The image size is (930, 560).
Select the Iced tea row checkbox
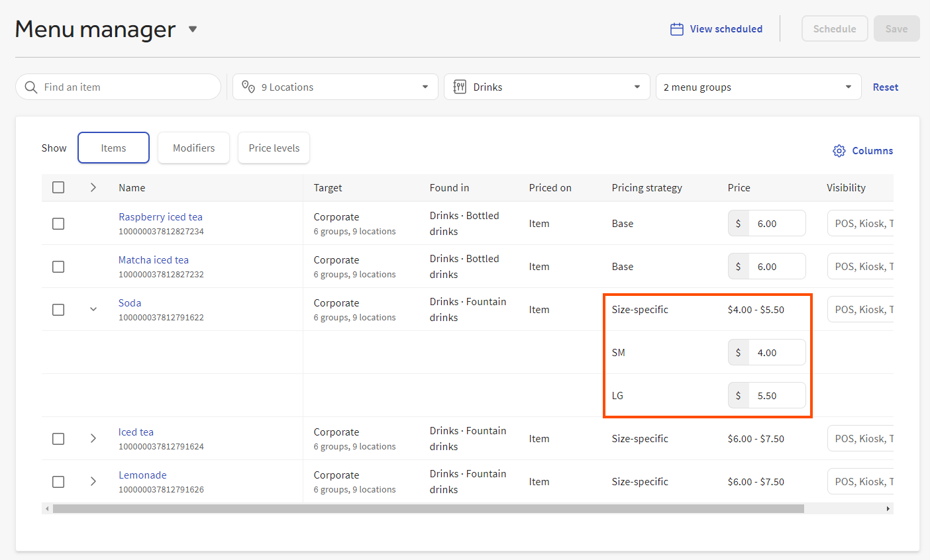pos(58,439)
